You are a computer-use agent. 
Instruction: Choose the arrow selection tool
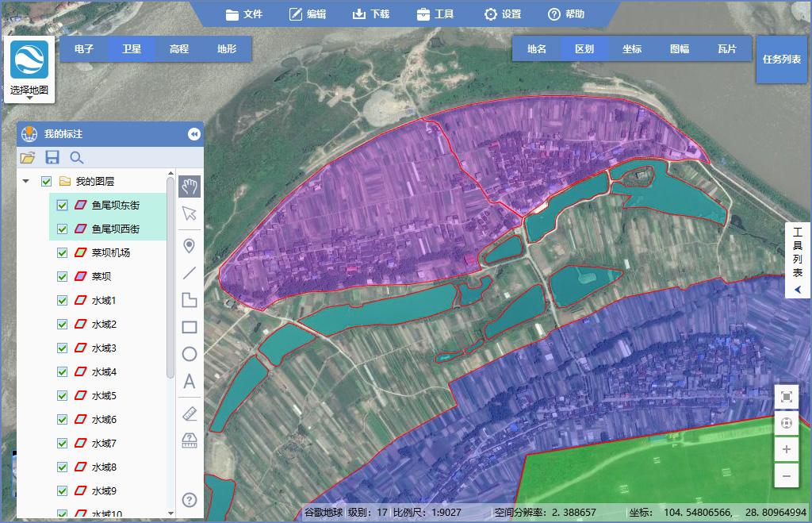(190, 213)
